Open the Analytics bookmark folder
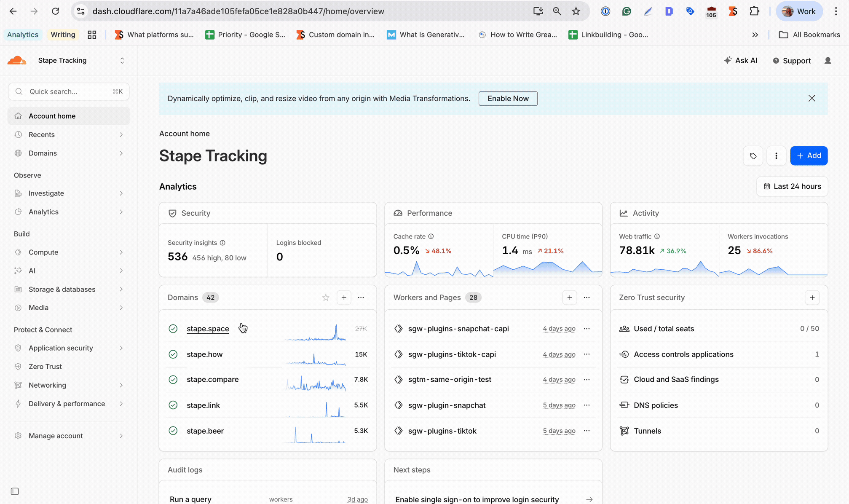849x504 pixels. 23,35
